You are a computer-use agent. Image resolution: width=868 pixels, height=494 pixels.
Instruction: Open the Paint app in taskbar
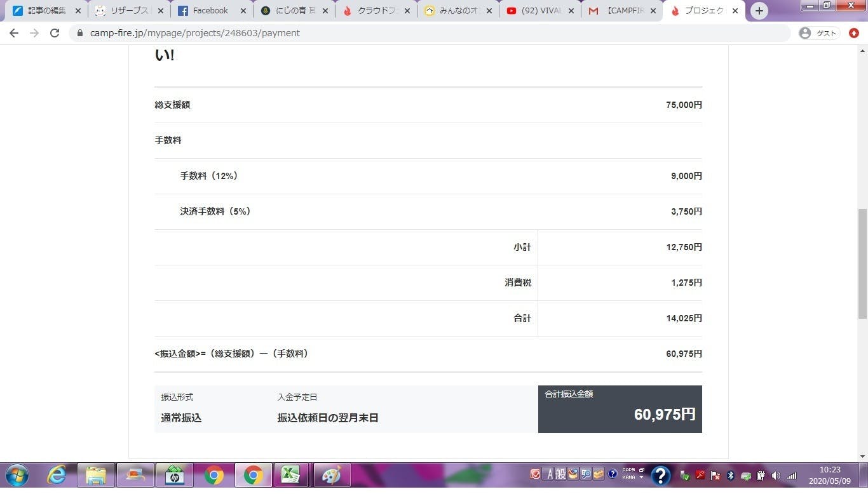point(331,475)
